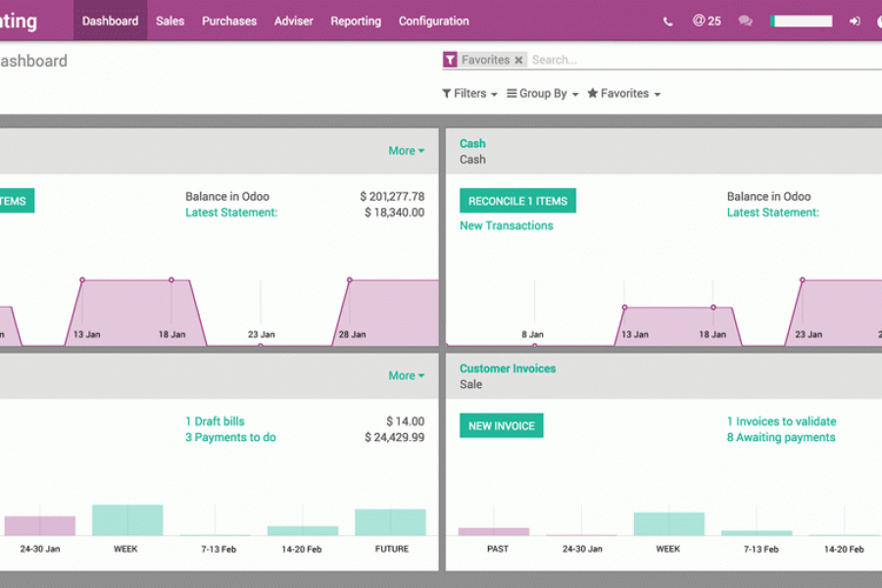The image size is (882, 588).
Task: Open the 8 Awaiting payments link
Action: point(780,438)
